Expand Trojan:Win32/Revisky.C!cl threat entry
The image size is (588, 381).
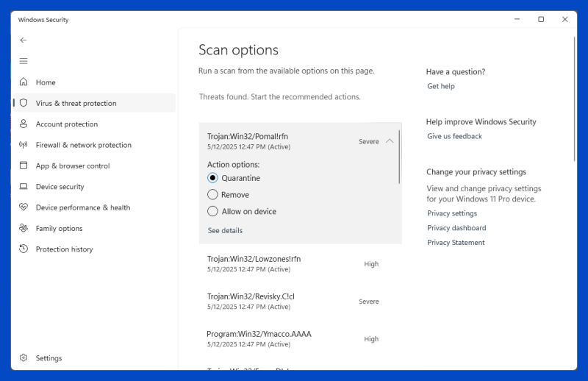[300, 301]
